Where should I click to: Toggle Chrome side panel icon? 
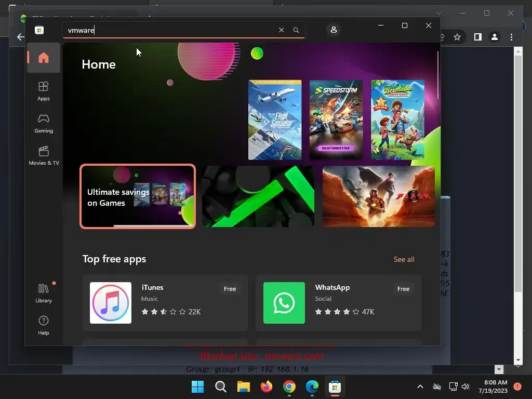click(x=478, y=37)
